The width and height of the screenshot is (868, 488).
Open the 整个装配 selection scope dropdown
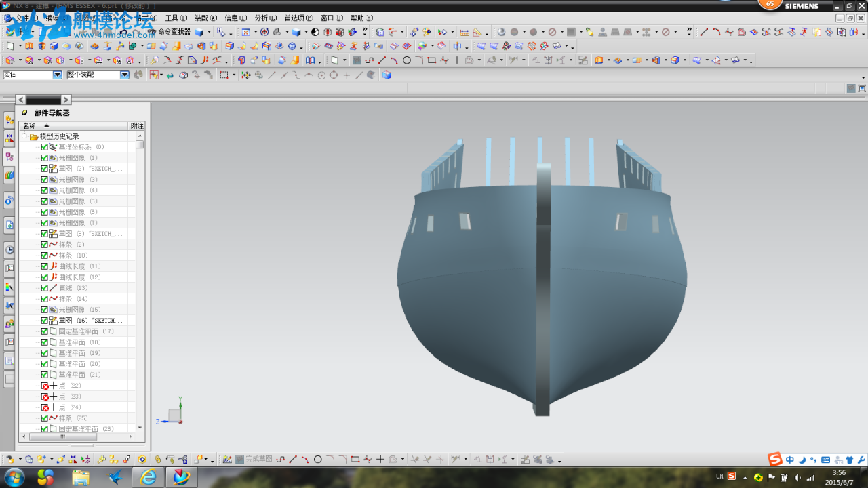tap(125, 75)
